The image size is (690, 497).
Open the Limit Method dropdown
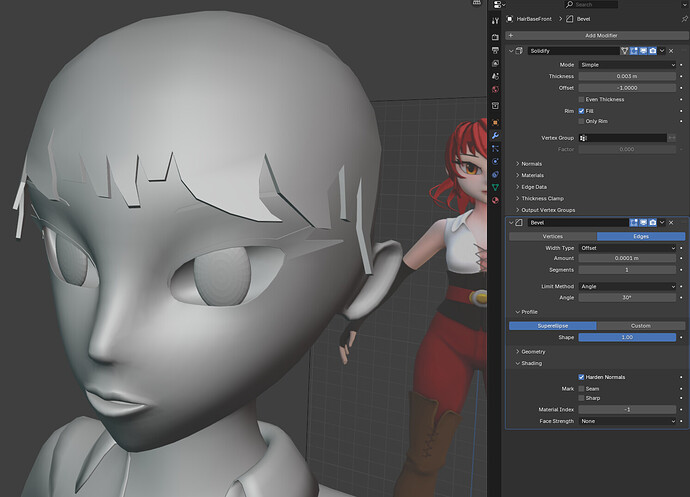627,287
